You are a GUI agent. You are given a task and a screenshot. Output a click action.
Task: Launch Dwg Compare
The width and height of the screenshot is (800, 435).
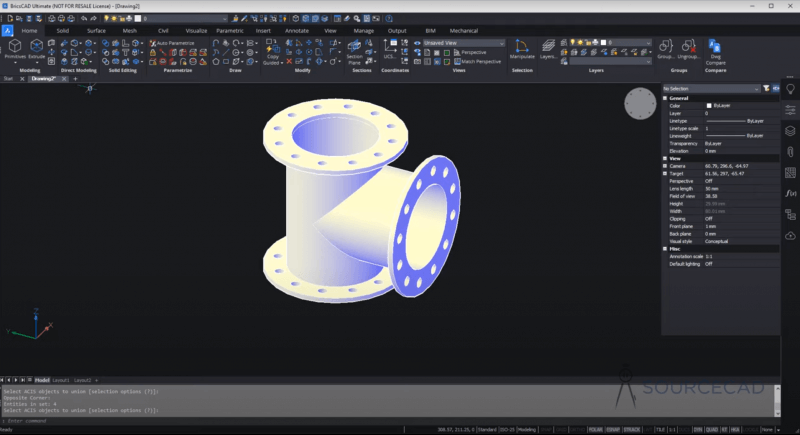click(715, 52)
